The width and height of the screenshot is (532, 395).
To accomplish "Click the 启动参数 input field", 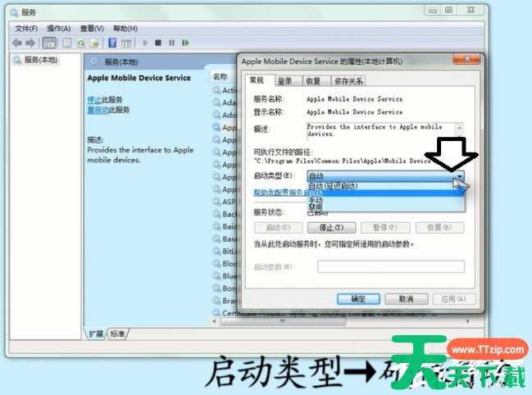I will pyautogui.click(x=391, y=266).
